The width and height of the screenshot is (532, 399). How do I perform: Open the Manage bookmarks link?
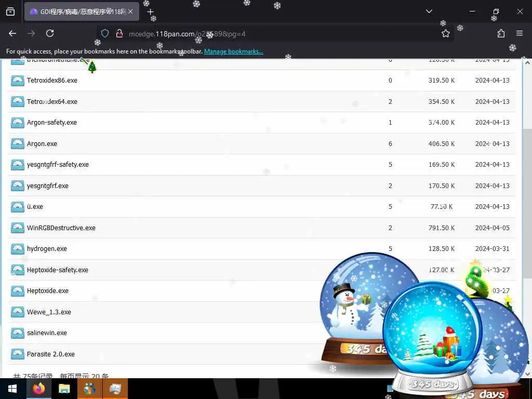point(233,51)
